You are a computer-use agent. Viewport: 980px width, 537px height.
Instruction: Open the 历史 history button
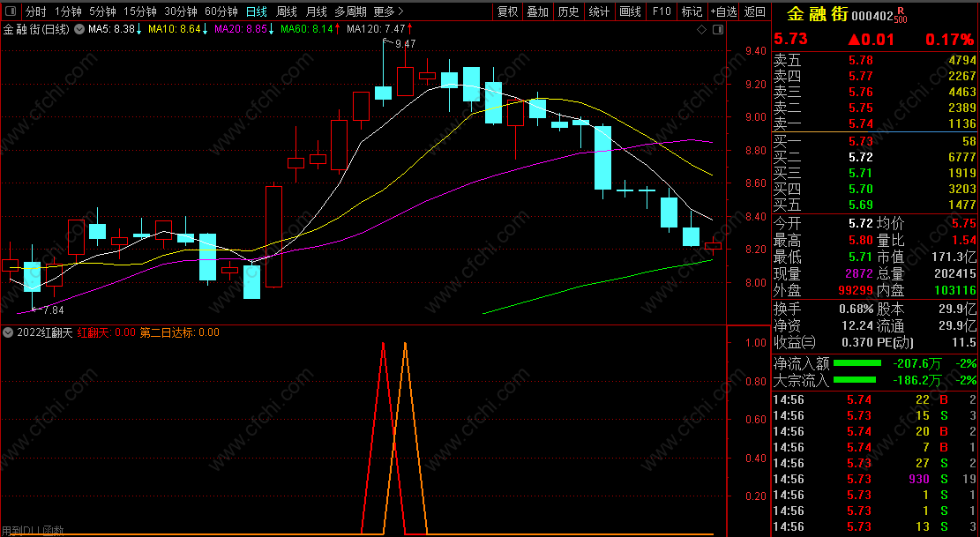(x=568, y=11)
